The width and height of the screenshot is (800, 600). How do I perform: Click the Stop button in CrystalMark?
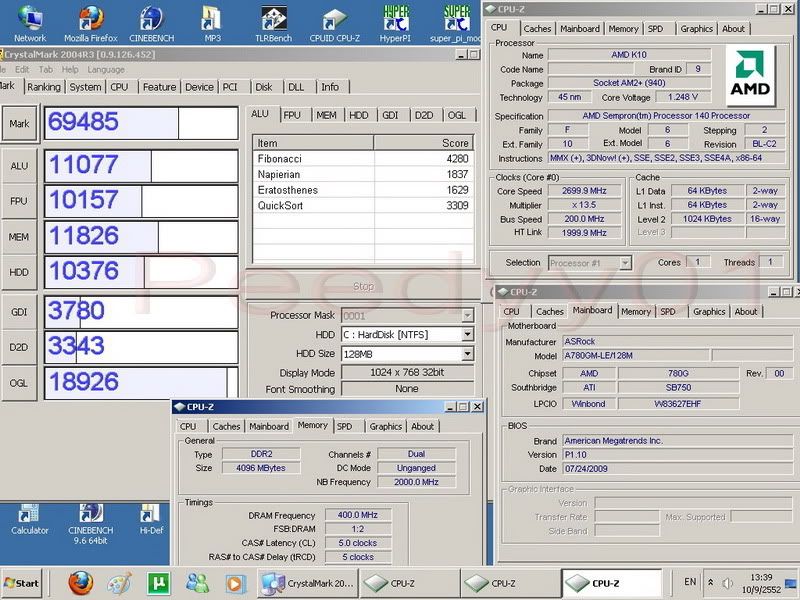363,286
